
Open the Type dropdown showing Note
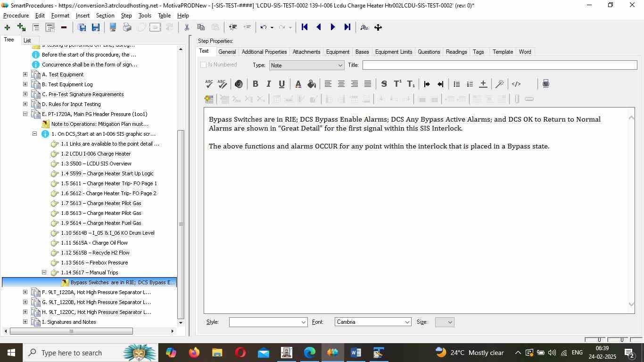(306, 65)
